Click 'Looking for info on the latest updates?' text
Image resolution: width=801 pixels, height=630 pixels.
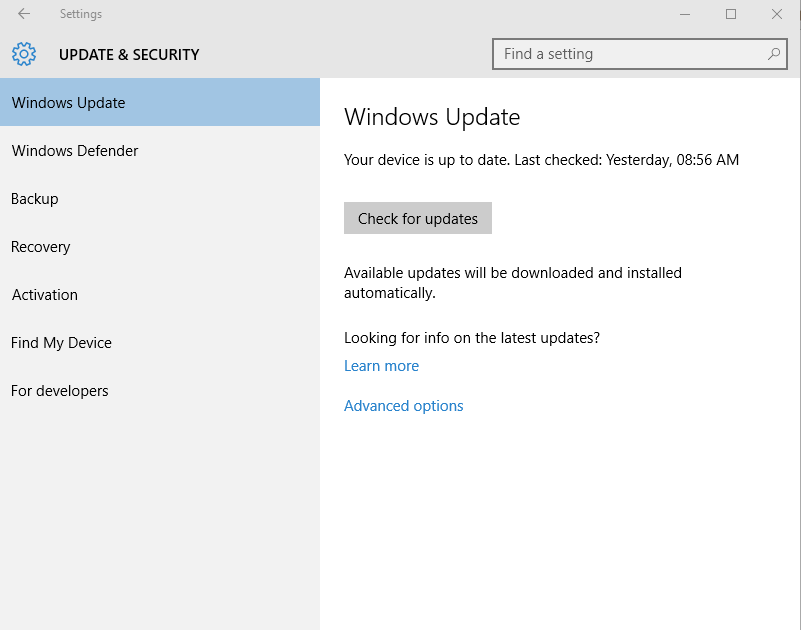472,338
